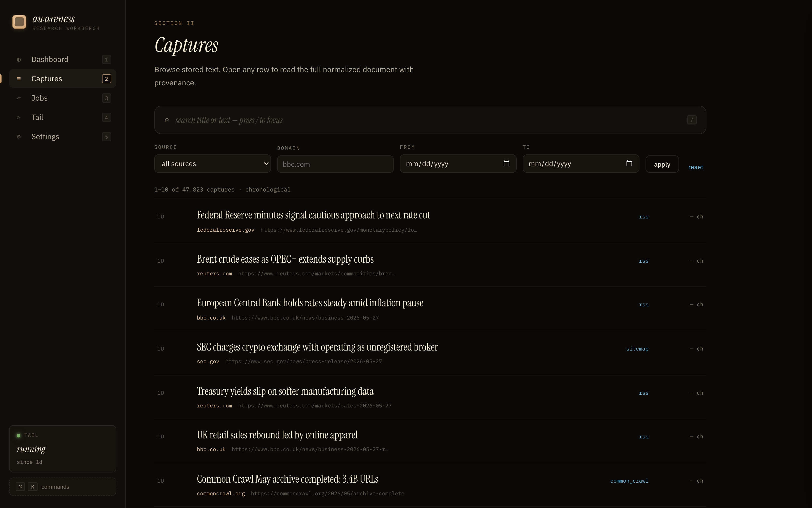Click the Tail refresh icon in sidebar
Image resolution: width=812 pixels, height=508 pixels.
point(19,118)
